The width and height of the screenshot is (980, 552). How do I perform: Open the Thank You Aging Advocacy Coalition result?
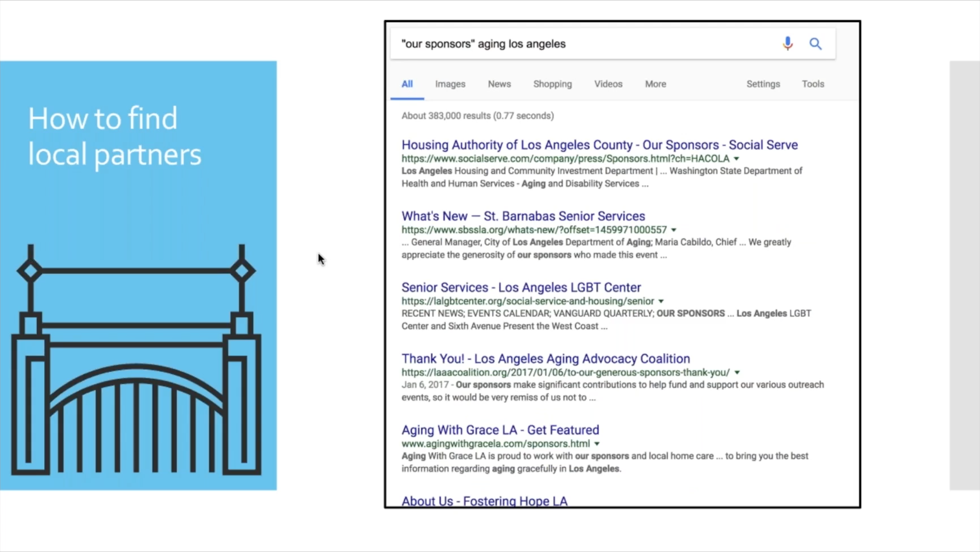click(546, 359)
